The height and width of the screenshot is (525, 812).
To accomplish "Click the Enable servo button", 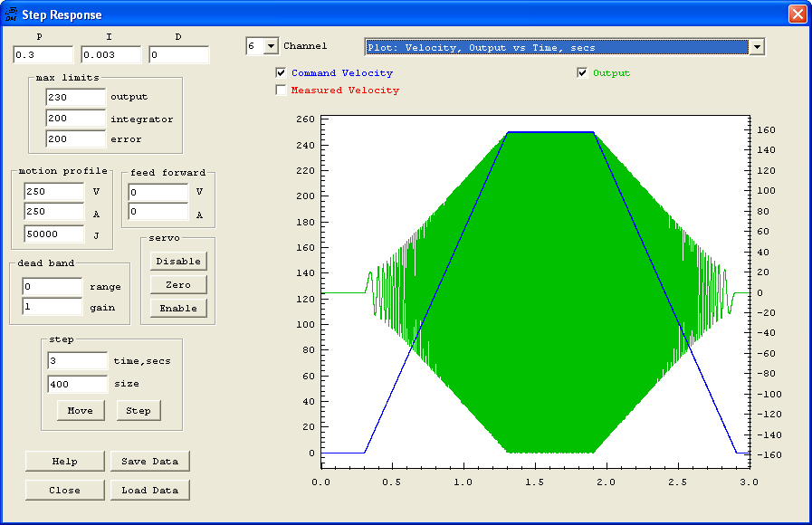I will coord(178,308).
